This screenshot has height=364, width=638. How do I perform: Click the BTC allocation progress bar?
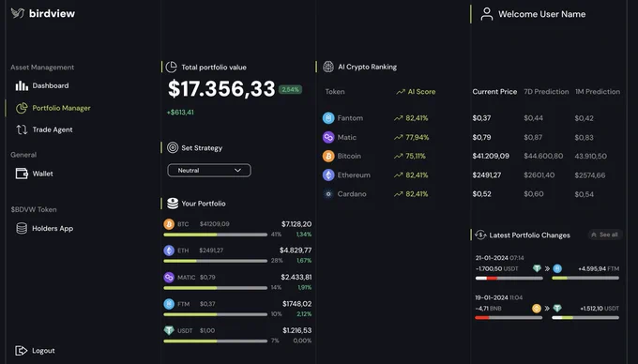[x=215, y=235]
